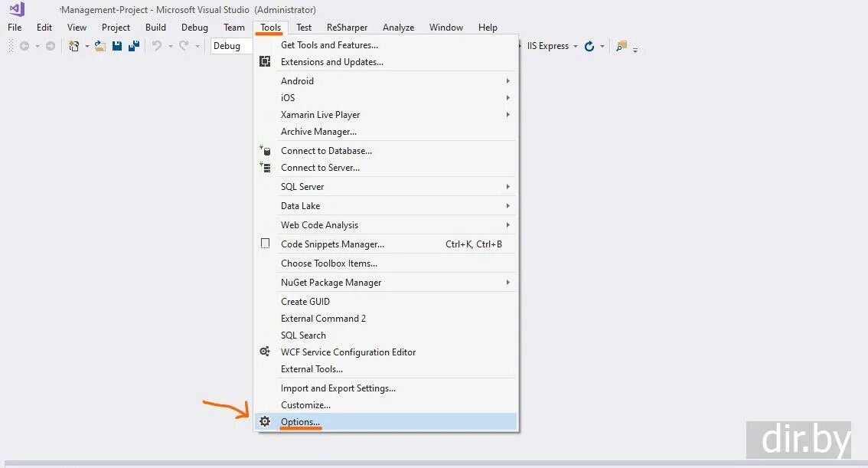Viewport: 868px width, 468px height.
Task: Open the ReSharper menu
Action: point(347,27)
